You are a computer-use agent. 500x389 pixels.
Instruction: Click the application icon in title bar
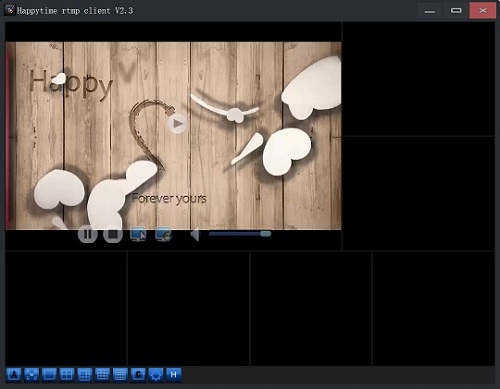pos(10,10)
